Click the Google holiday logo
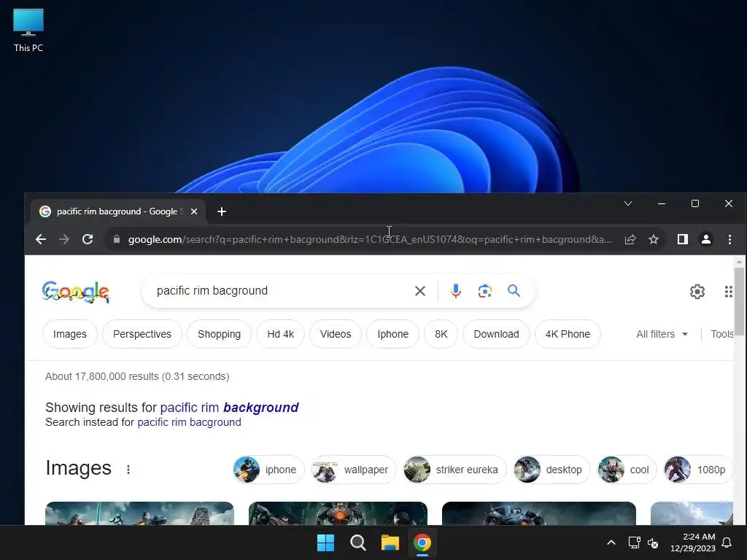Screen dimensions: 747x560 pyautogui.click(x=76, y=292)
